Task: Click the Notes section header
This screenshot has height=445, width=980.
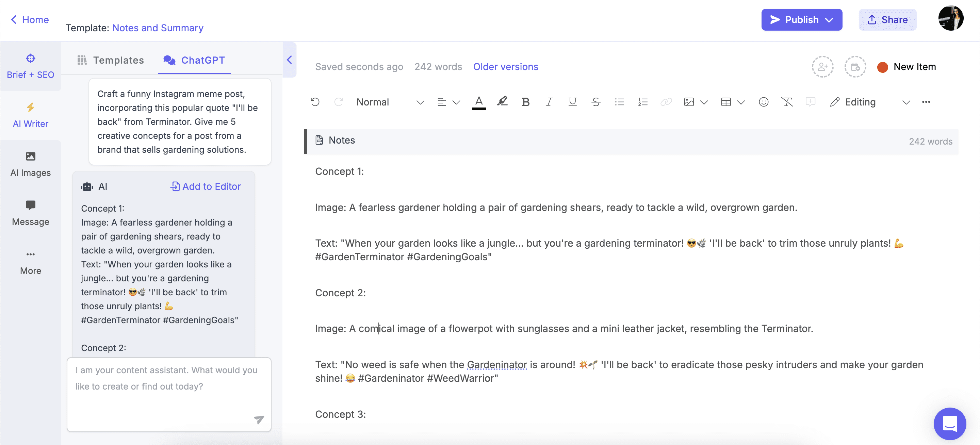Action: (632, 141)
